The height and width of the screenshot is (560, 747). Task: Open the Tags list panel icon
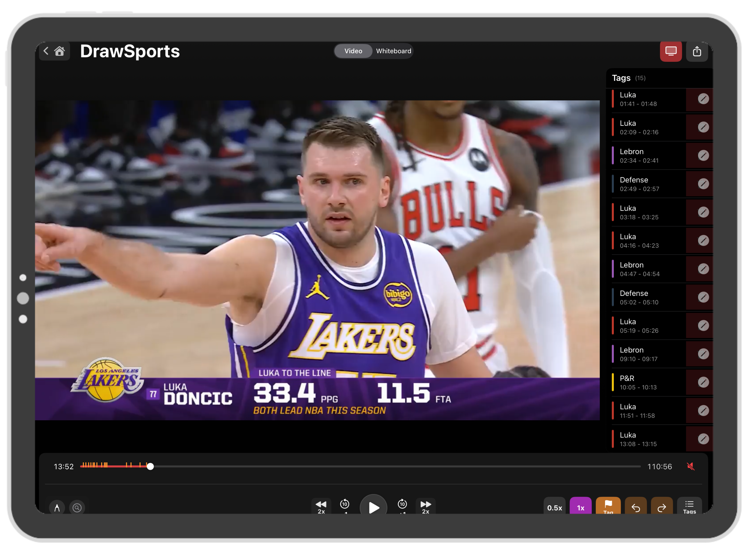[x=689, y=505]
